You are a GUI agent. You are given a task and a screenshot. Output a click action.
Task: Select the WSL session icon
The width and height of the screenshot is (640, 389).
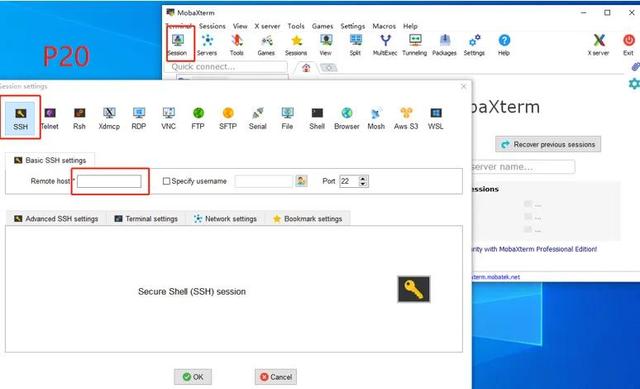click(436, 118)
